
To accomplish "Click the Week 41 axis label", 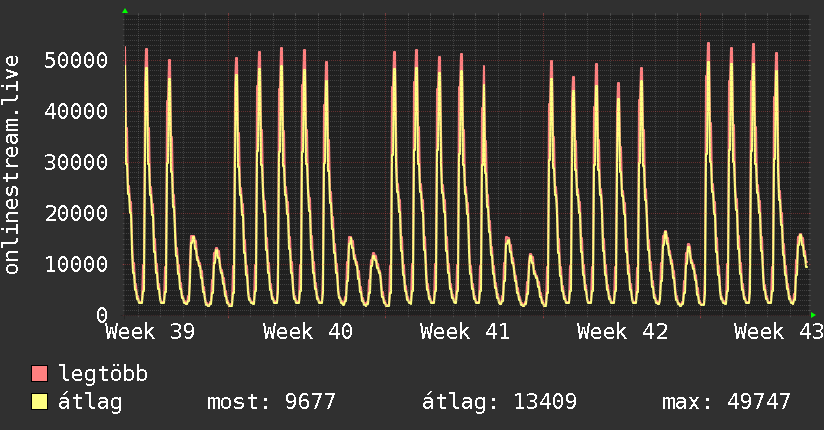I will (x=465, y=332).
